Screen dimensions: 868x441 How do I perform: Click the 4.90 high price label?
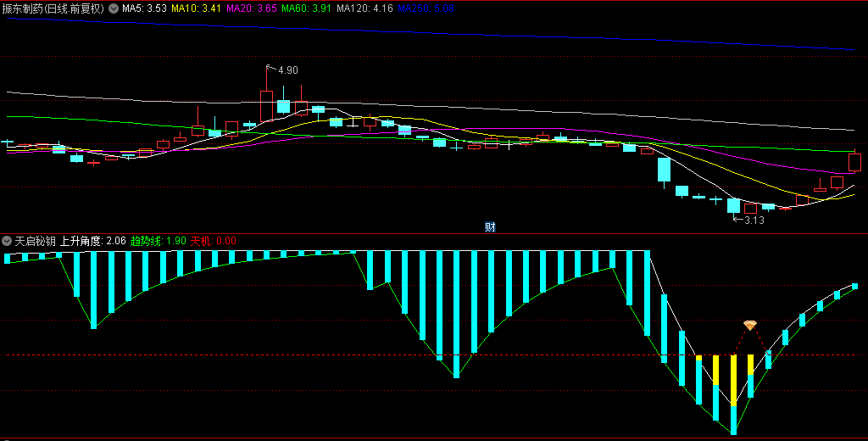[288, 70]
